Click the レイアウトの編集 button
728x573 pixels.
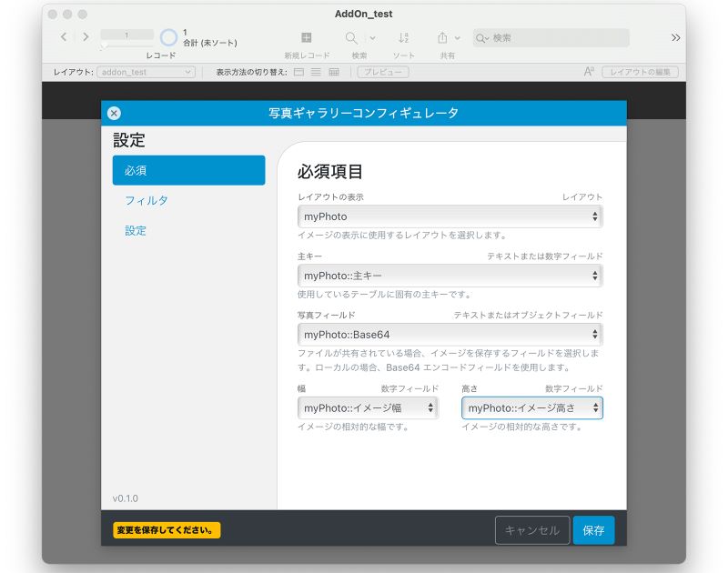[640, 72]
